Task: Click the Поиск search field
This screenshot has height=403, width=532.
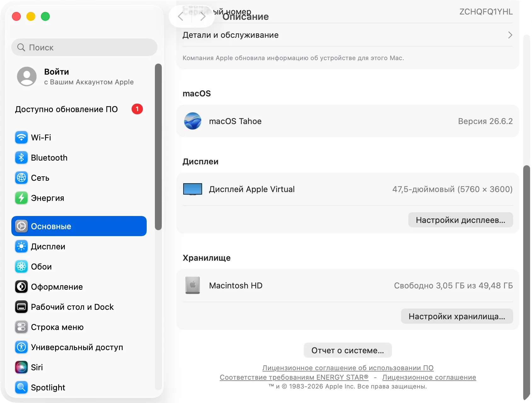Action: pyautogui.click(x=84, y=48)
